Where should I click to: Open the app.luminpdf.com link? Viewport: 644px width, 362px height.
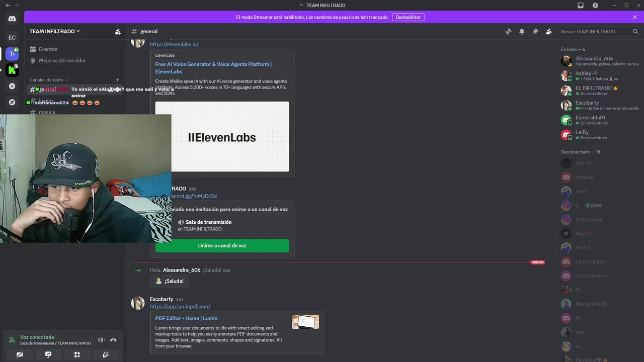tap(180, 306)
